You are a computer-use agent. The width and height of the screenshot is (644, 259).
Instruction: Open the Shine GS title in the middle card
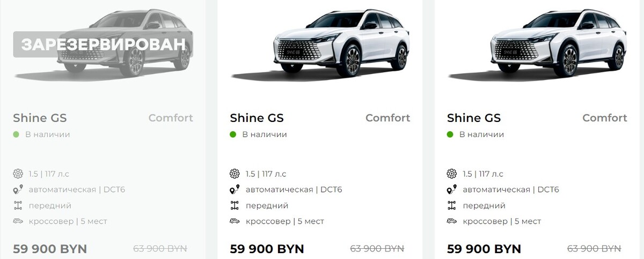[x=257, y=118]
